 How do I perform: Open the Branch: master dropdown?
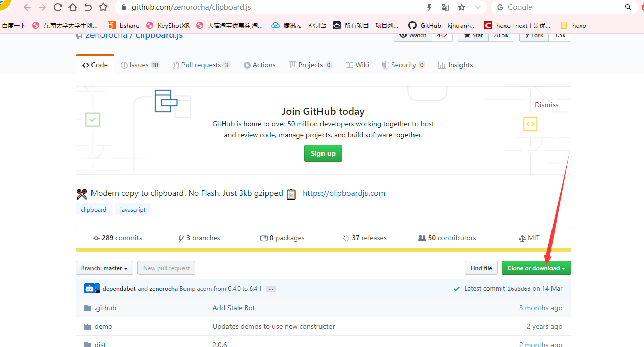pos(105,268)
